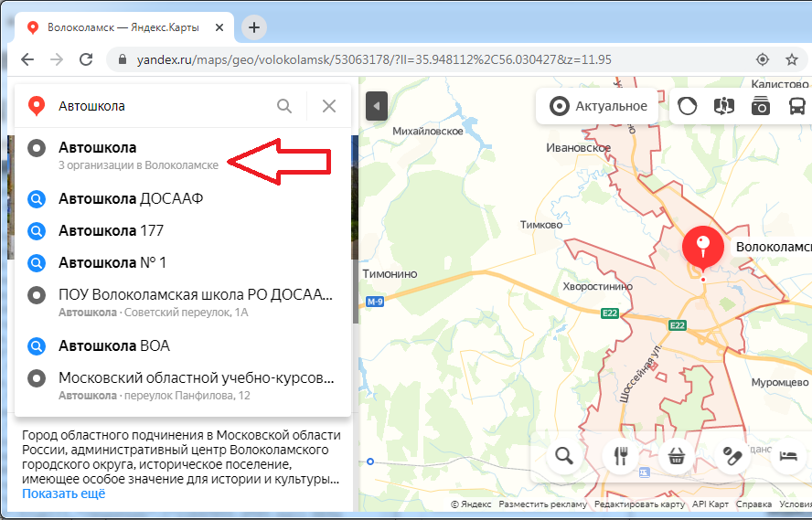Click the red Волоколамск map pin
Viewport: 812px width, 520px height.
pyautogui.click(x=703, y=249)
